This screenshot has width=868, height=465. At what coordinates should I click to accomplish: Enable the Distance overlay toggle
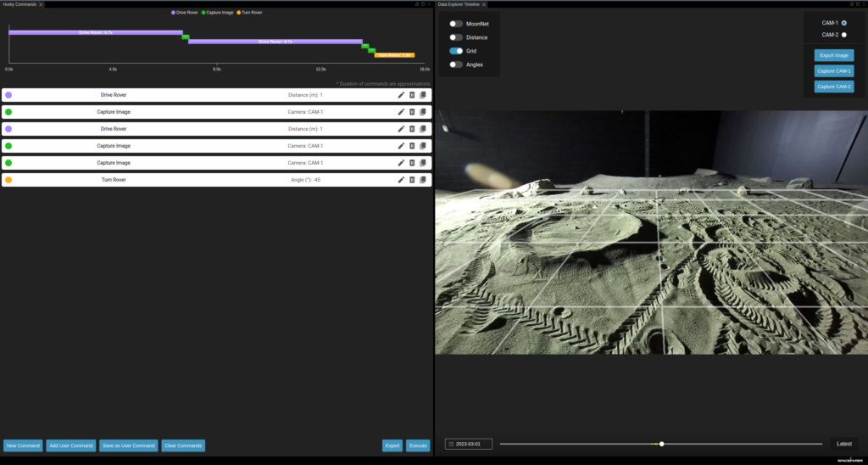pos(455,37)
